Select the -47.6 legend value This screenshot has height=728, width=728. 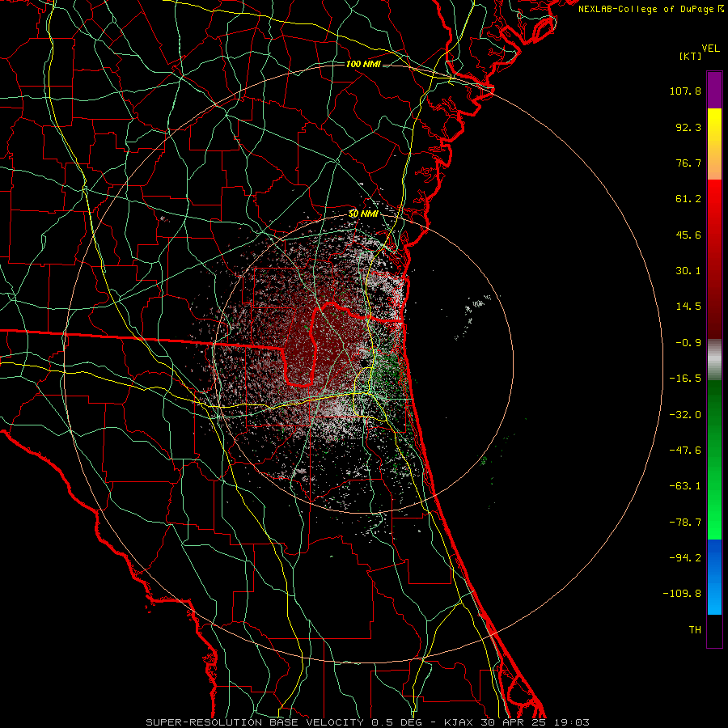click(x=685, y=451)
